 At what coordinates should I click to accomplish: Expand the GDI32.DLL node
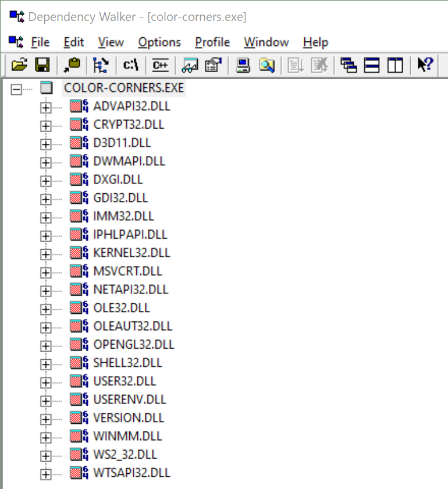point(45,200)
